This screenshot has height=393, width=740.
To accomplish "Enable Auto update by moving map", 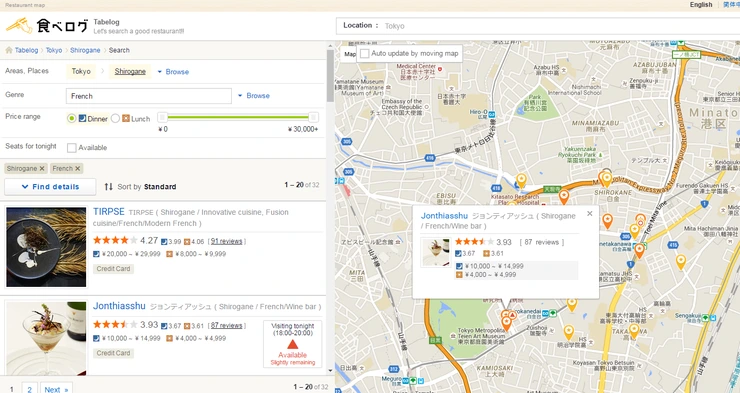I will click(364, 54).
